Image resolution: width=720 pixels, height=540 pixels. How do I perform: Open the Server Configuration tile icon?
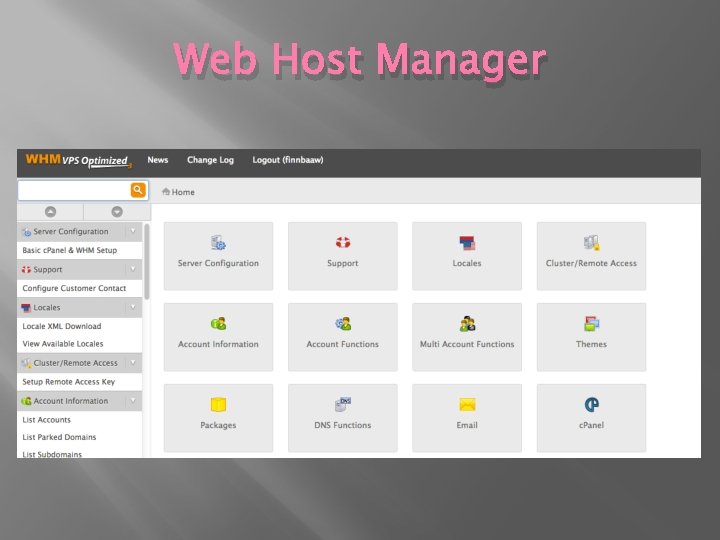(x=218, y=242)
